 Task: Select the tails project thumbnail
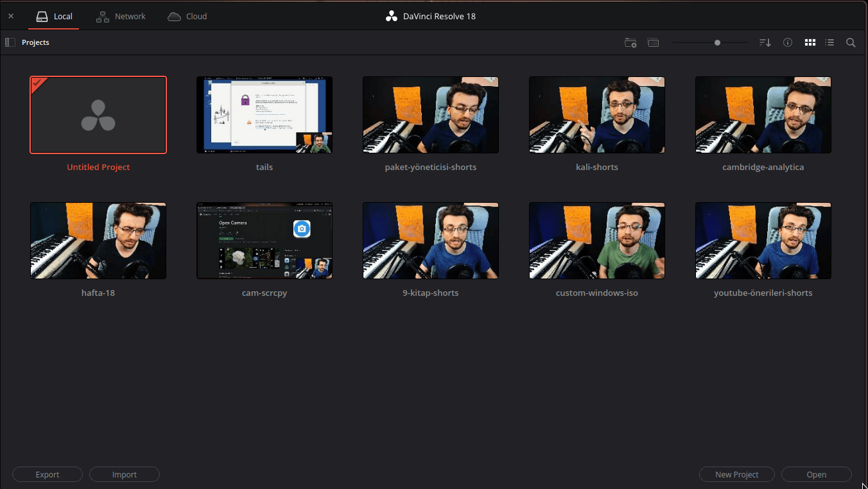[265, 115]
